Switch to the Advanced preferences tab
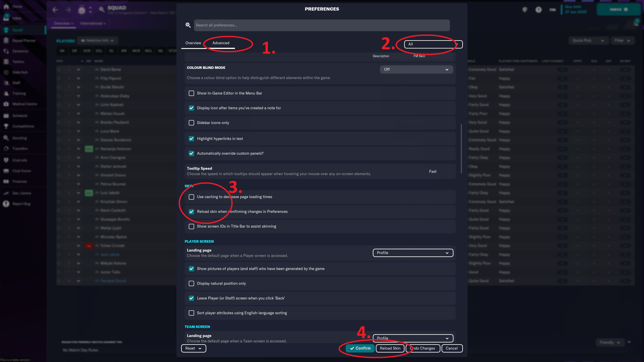 221,43
